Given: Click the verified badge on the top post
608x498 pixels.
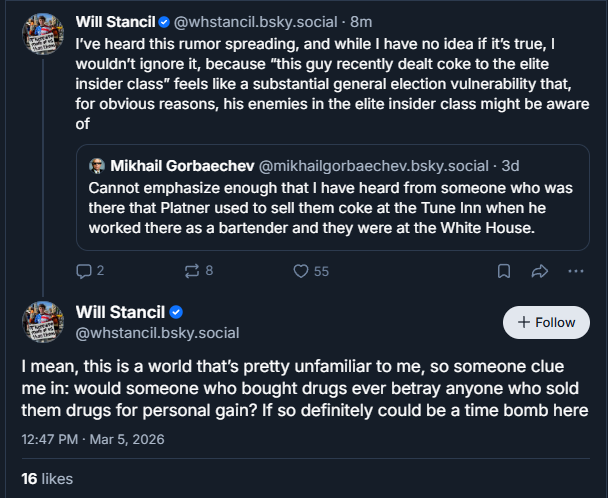Looking at the screenshot, I should (164, 22).
